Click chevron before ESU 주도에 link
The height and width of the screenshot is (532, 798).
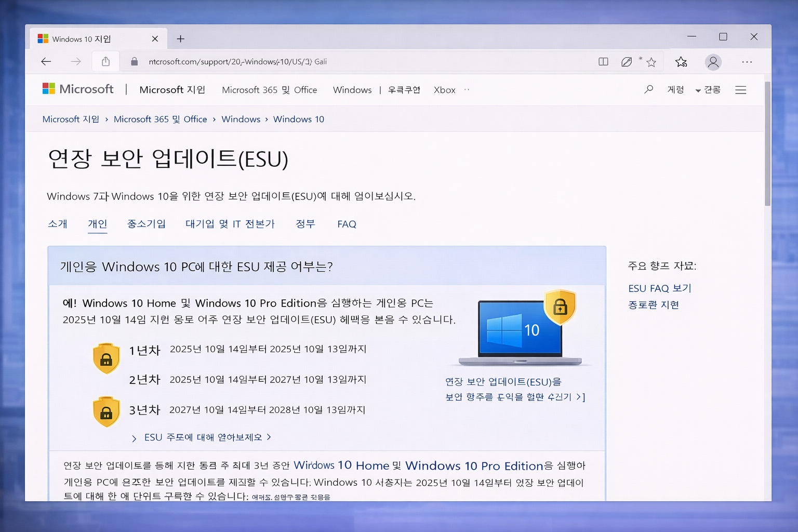tap(134, 438)
